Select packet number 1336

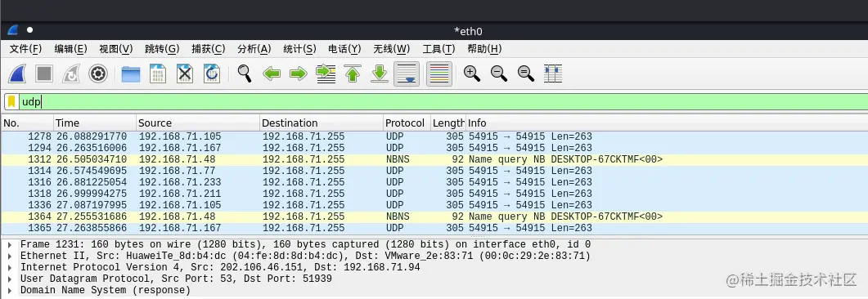click(x=434, y=205)
